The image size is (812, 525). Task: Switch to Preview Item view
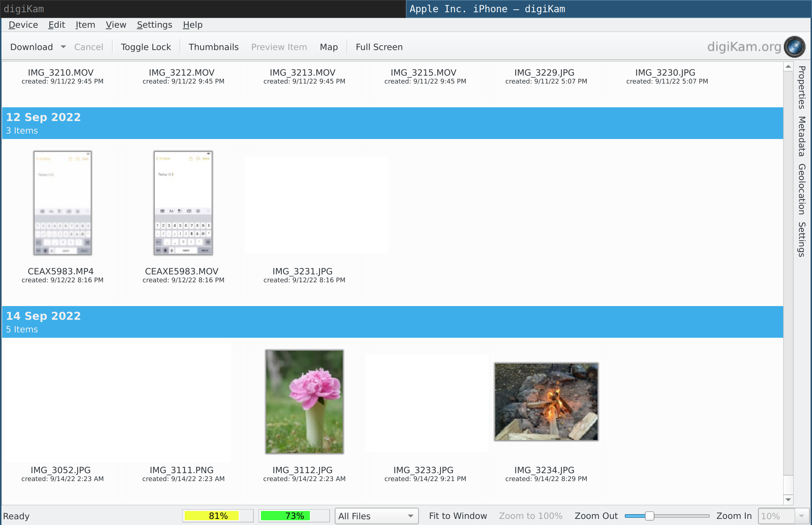[x=279, y=47]
